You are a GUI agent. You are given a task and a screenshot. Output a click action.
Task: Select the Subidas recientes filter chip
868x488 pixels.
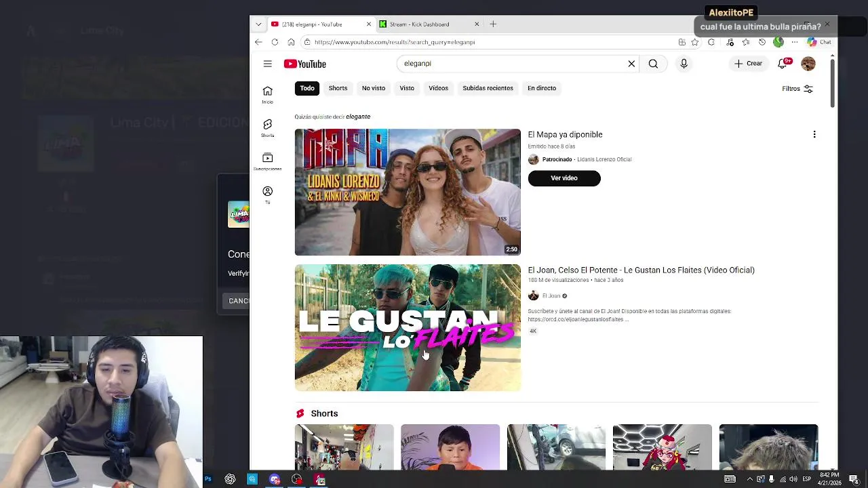coord(488,88)
